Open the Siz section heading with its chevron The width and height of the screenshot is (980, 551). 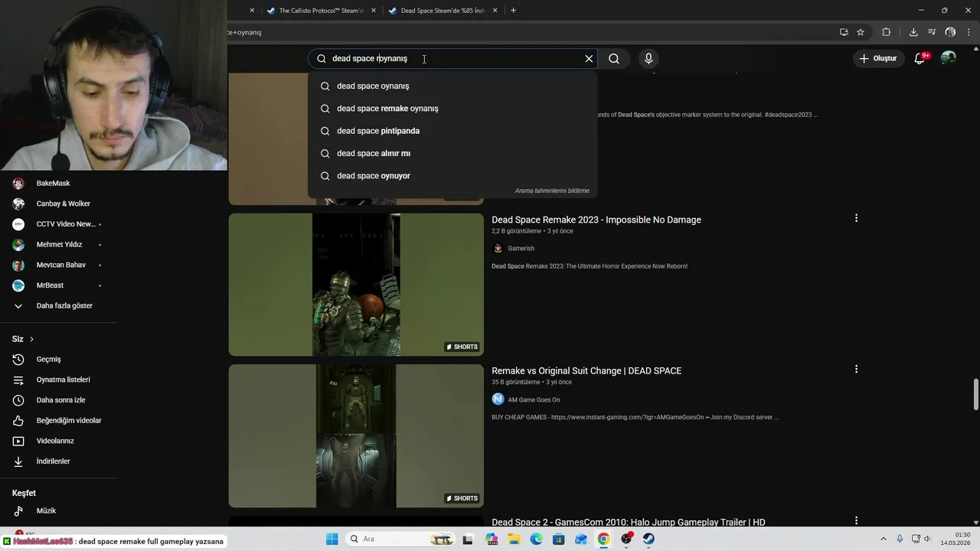(23, 339)
